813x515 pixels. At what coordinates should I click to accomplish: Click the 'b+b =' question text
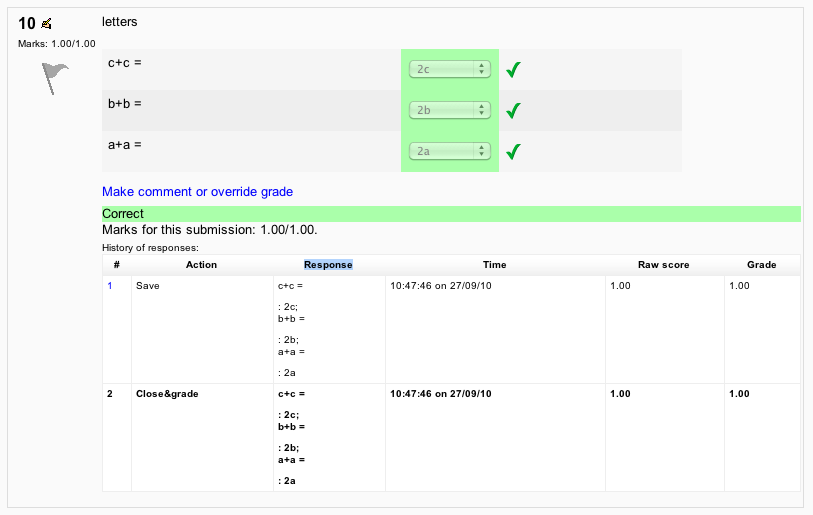[124, 104]
